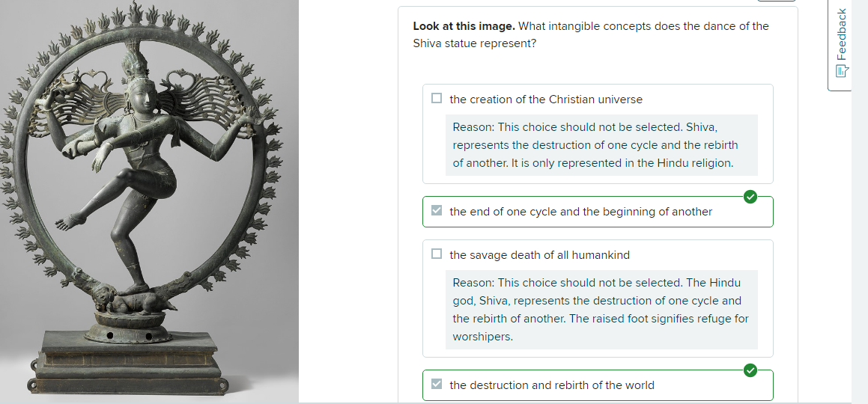The width and height of the screenshot is (868, 404).
Task: Check 'the savage death of all humankind' checkbox
Action: [x=437, y=254]
